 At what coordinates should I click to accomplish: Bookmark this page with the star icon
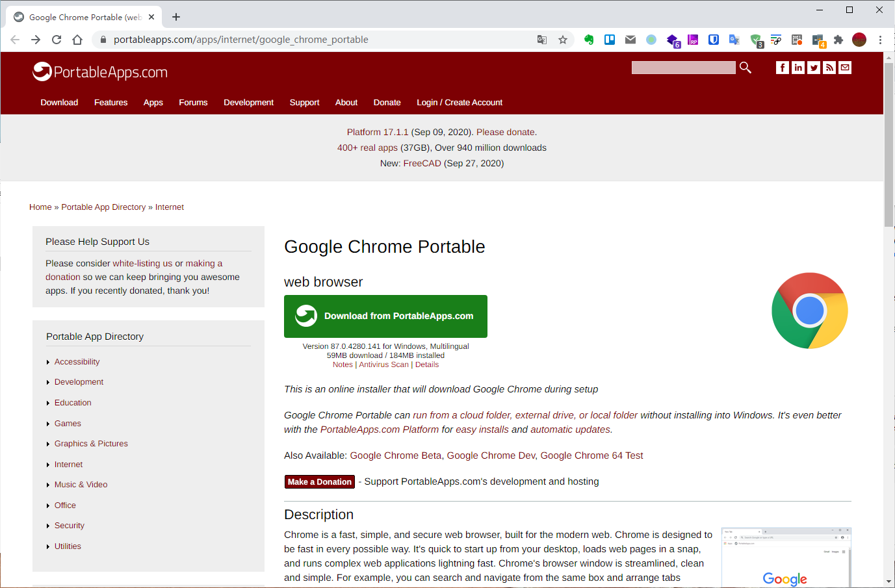pos(563,40)
